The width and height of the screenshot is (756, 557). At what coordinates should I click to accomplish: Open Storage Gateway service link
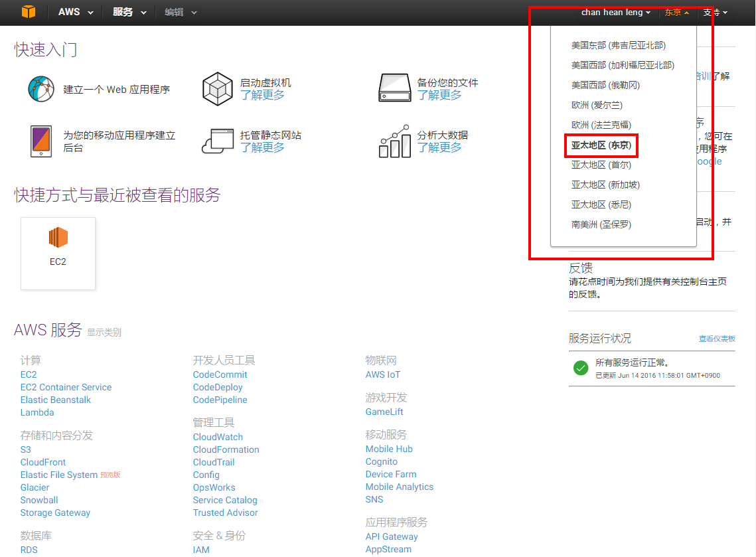point(56,513)
